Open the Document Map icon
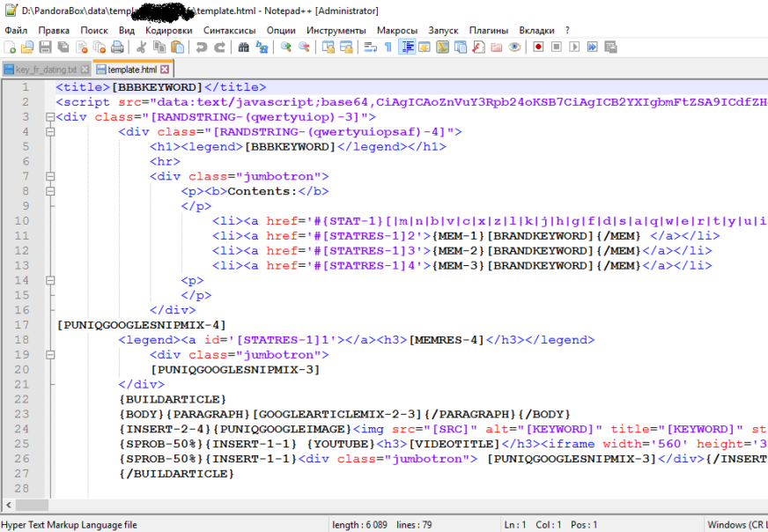The width and height of the screenshot is (768, 532). coord(442,47)
